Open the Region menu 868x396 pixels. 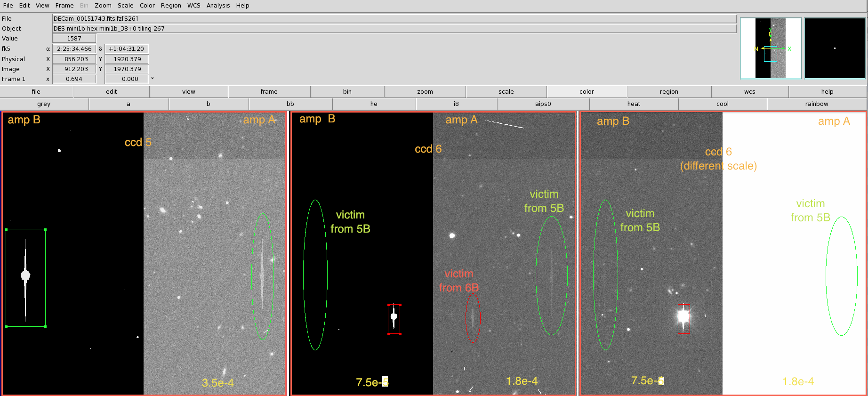coord(171,6)
